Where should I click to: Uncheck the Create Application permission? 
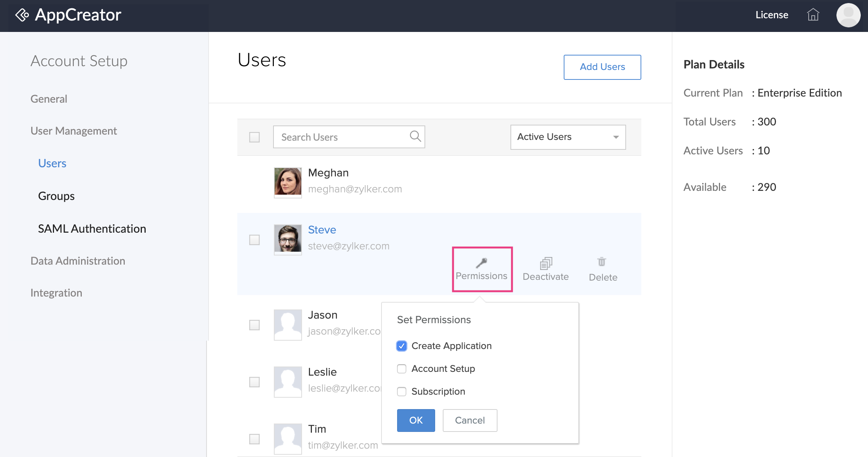(401, 346)
